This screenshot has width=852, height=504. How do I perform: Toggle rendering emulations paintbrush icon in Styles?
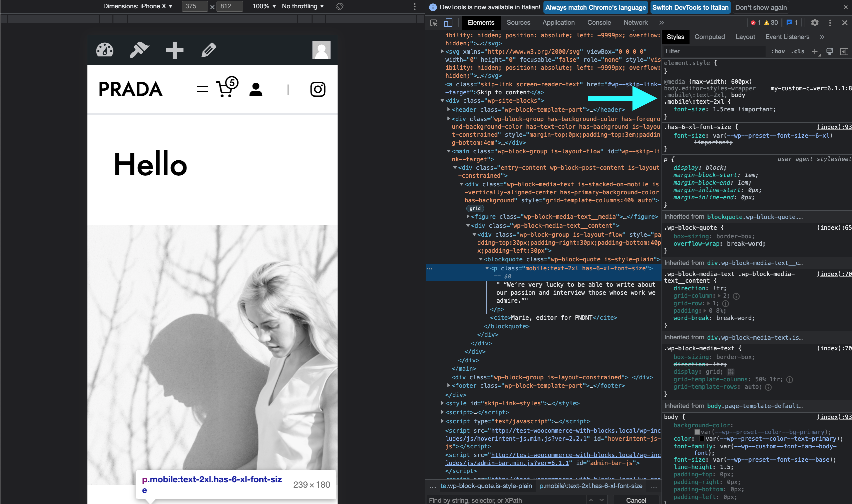pos(829,51)
